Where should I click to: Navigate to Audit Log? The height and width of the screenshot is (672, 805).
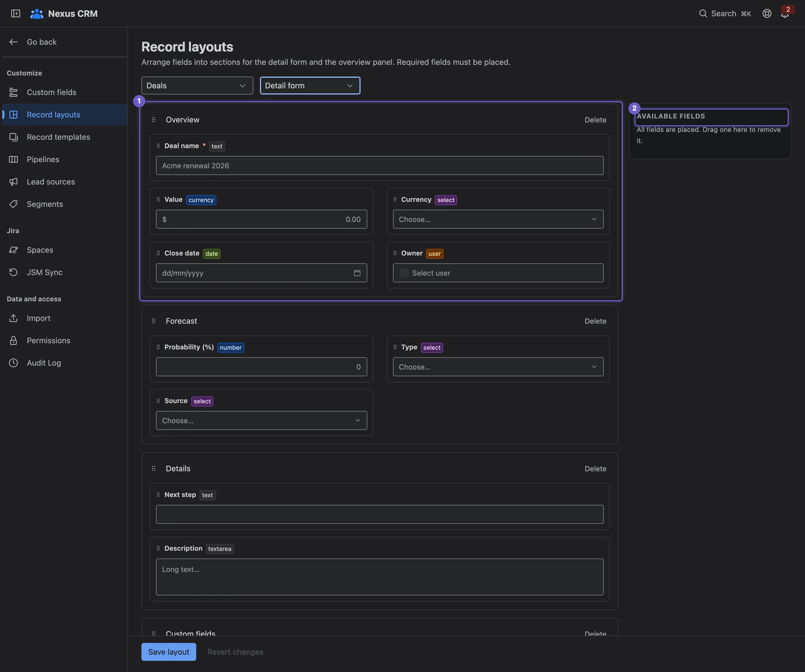pyautogui.click(x=65, y=363)
